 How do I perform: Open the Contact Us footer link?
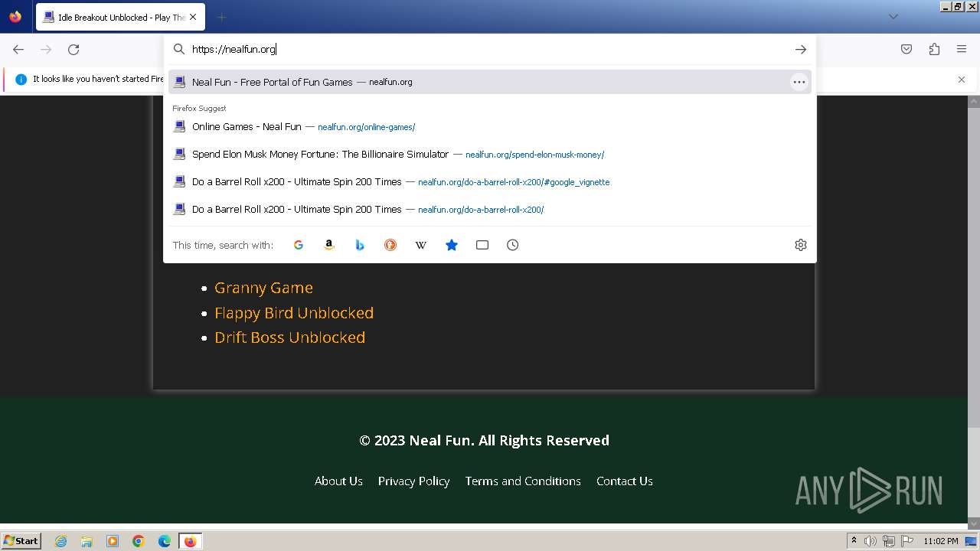625,481
